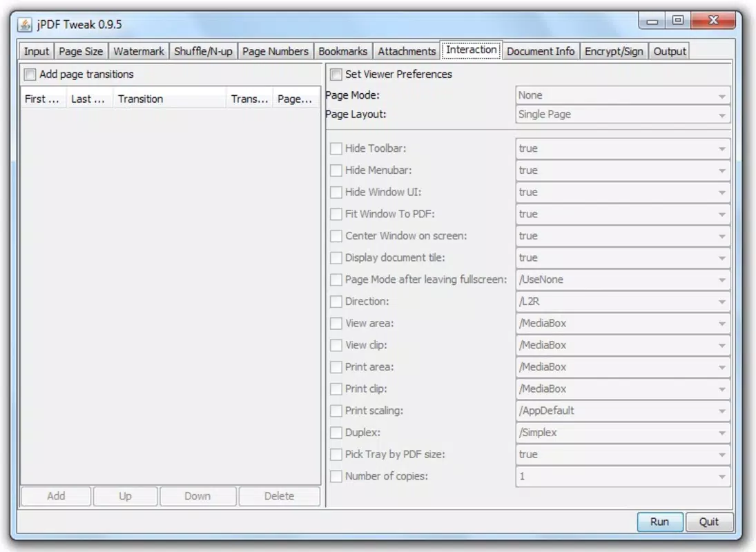Click the Transition column header
The width and height of the screenshot is (756, 552).
tap(169, 99)
